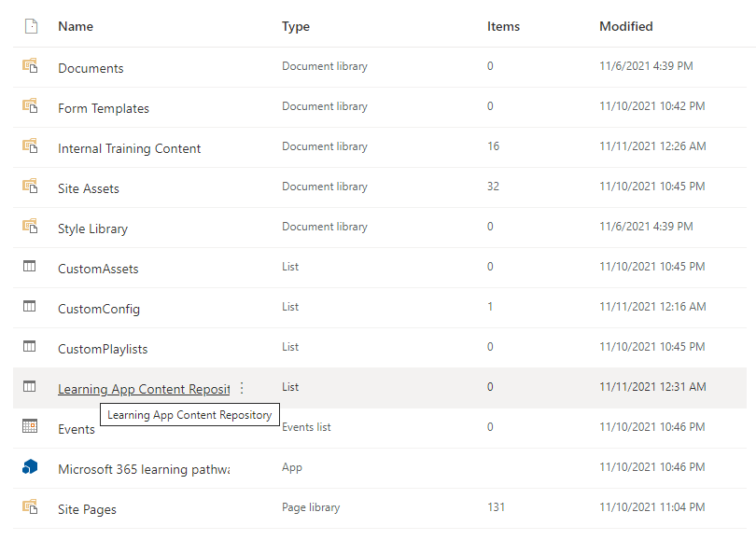Sort by the Type column header
Viewport: 756px width, 540px height.
coord(296,26)
